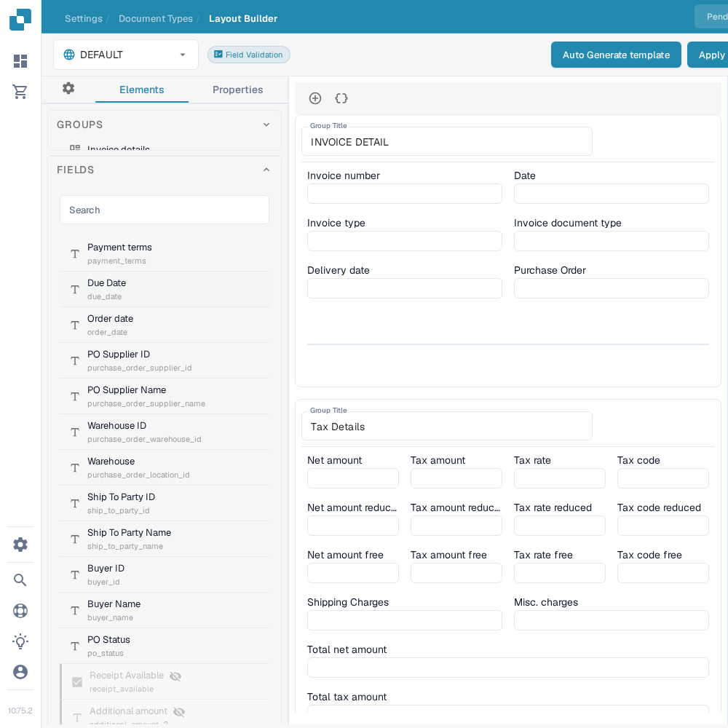Select the Ship To Party ID field row

pos(165,503)
